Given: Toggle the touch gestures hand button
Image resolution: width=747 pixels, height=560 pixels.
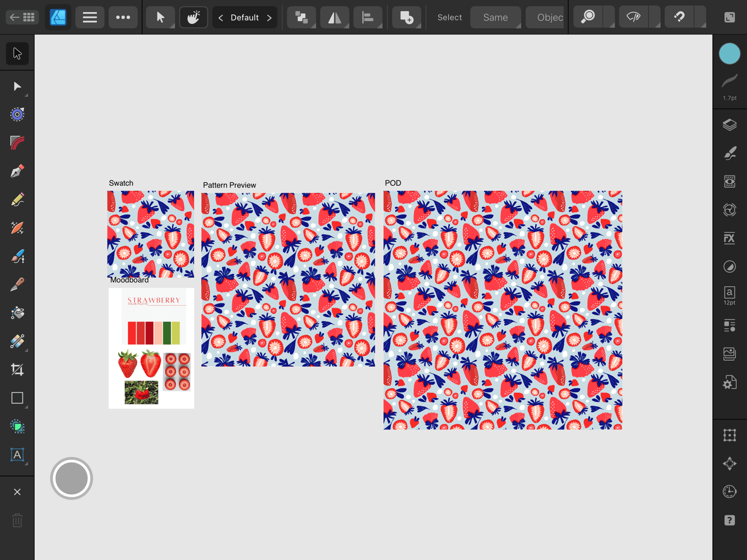Looking at the screenshot, I should [x=194, y=17].
